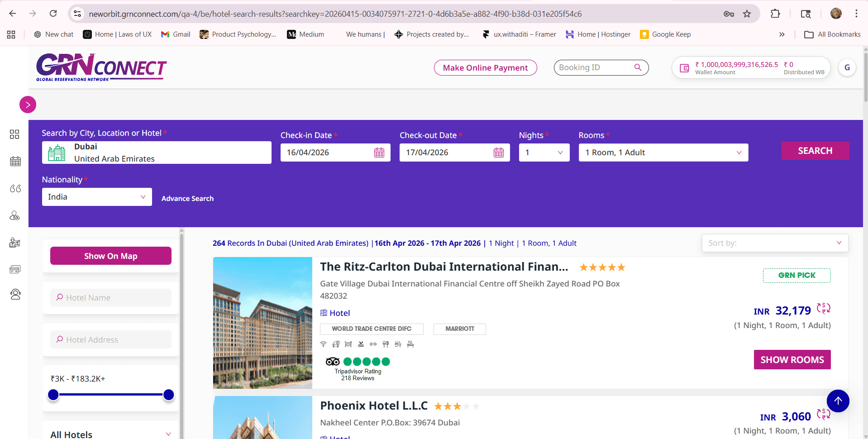Open the browser extensions puzzle icon
Viewport: 868px width, 439px height.
coord(775,14)
